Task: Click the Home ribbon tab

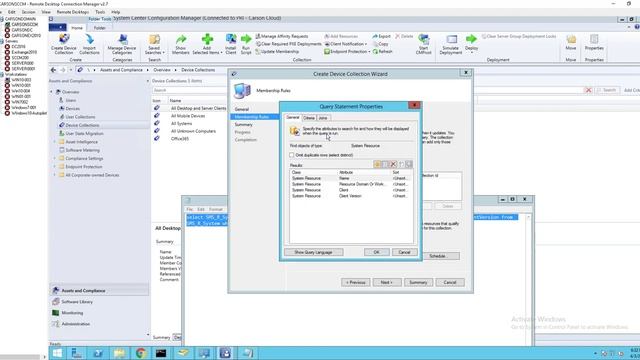Action: 77,28
